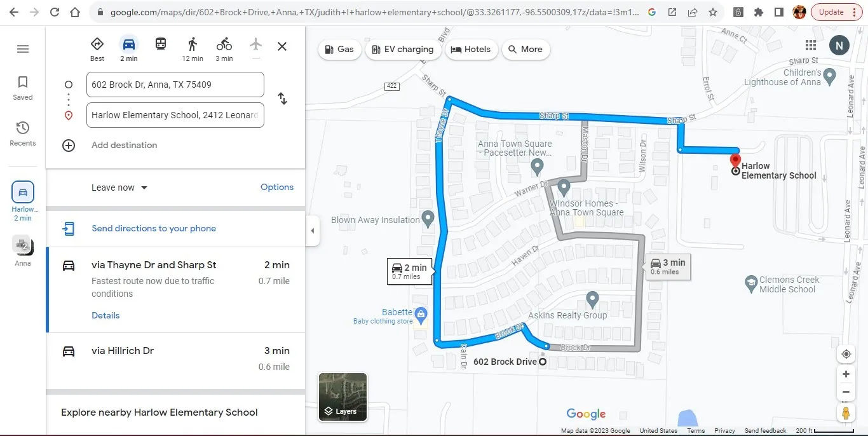This screenshot has height=436, width=868.
Task: Select the Harlow 2 min sidebar shortcut
Action: tap(23, 201)
